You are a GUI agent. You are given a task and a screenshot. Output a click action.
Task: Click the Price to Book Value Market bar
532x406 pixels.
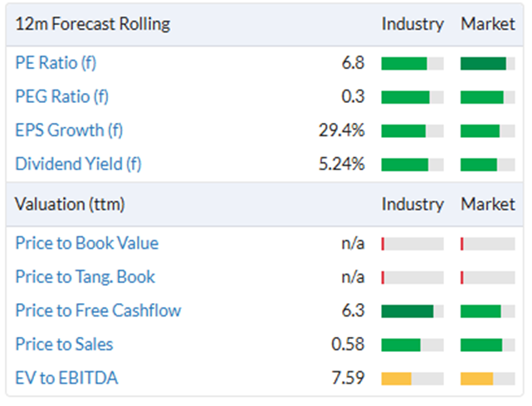click(x=487, y=244)
